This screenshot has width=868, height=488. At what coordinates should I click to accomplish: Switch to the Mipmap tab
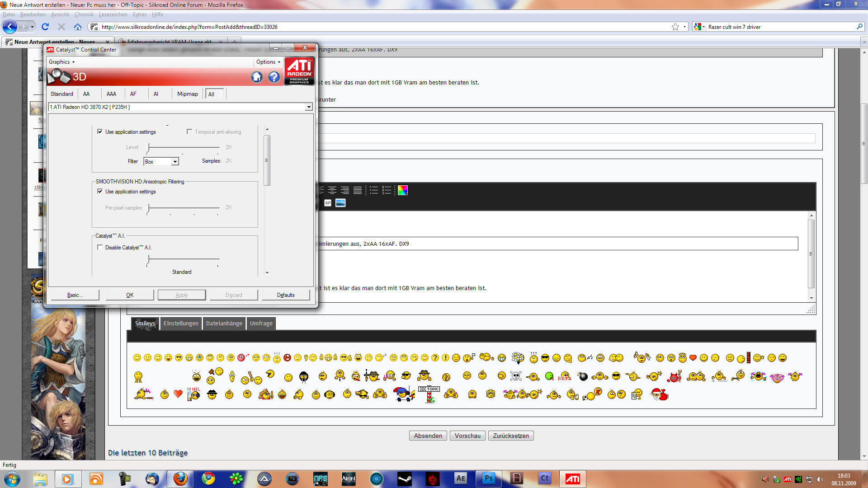(187, 94)
